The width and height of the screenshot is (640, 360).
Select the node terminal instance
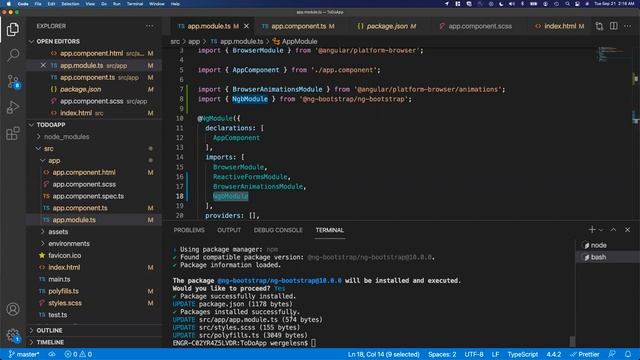[607, 245]
